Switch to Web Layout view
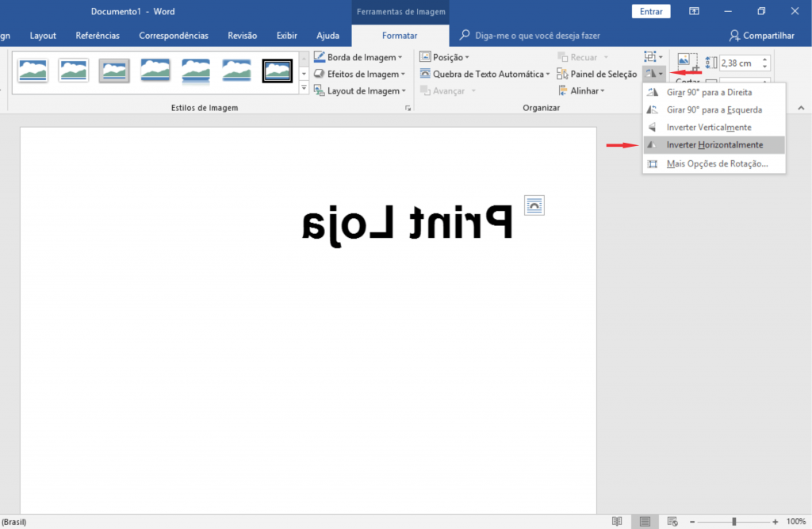This screenshot has width=812, height=529. tap(672, 521)
